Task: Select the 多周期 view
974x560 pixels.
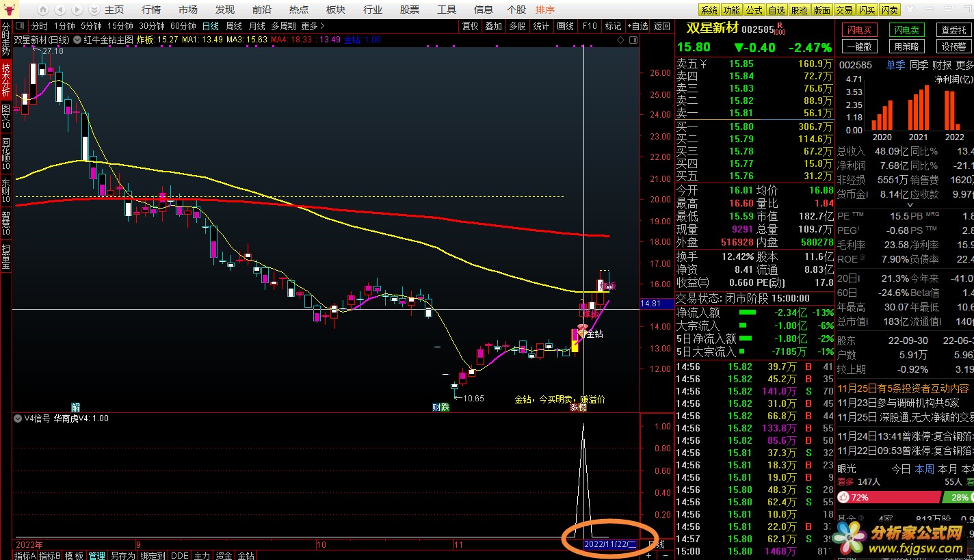Action: [284, 26]
